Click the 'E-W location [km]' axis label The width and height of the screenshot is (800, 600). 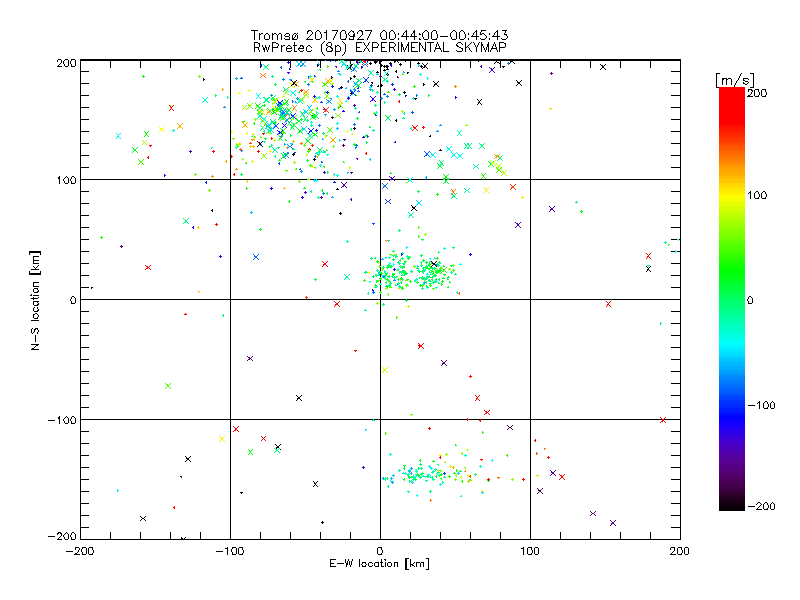380,564
